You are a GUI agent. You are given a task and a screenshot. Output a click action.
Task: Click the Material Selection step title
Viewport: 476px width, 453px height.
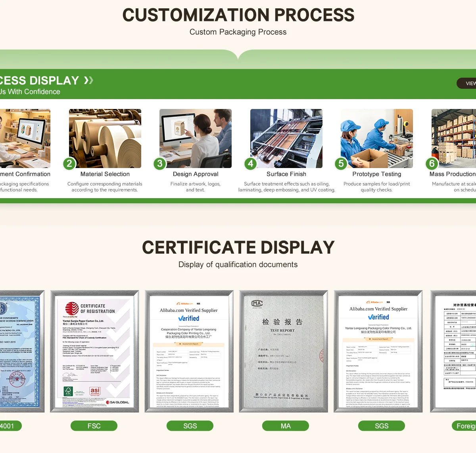pyautogui.click(x=105, y=174)
